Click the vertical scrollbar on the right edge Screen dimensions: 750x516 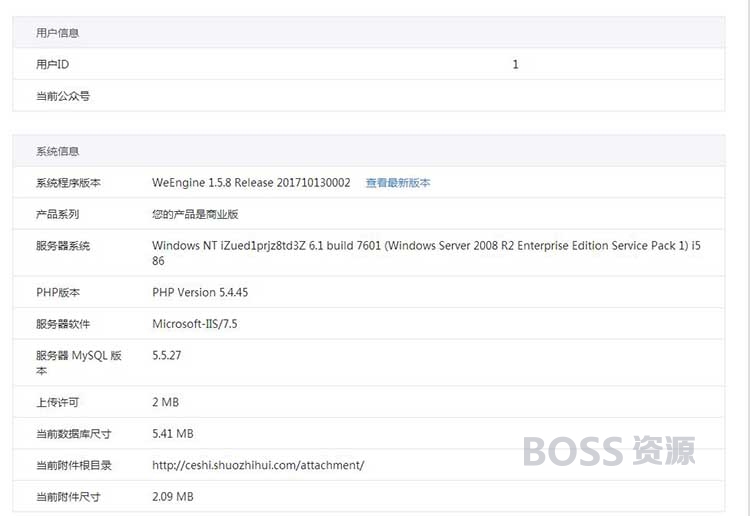tap(747, 258)
